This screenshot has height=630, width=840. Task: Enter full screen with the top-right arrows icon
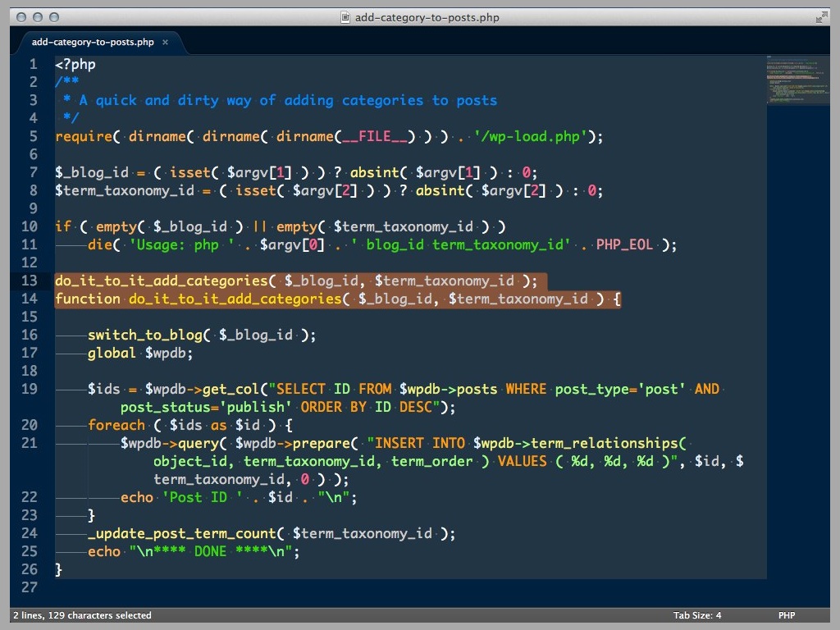(x=821, y=17)
